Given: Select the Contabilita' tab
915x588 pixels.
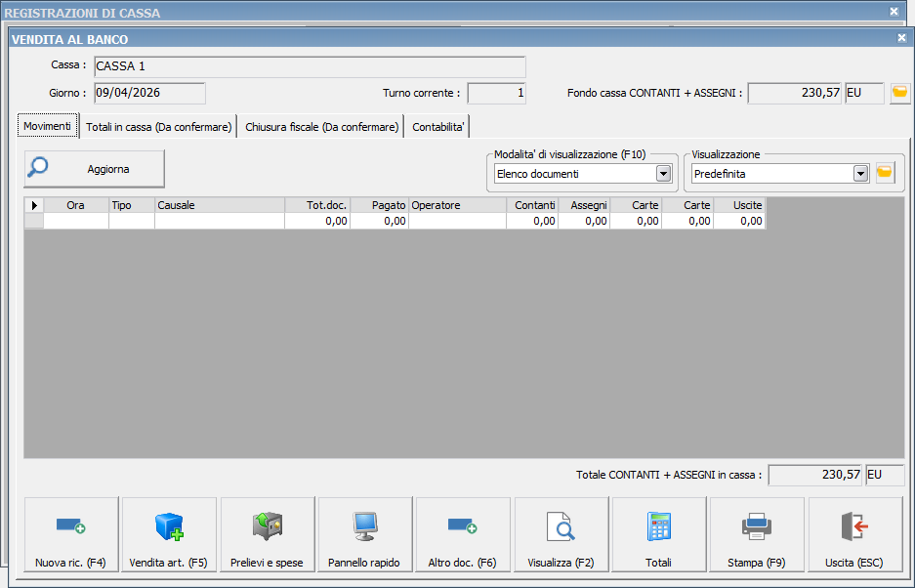Looking at the screenshot, I should (438, 127).
